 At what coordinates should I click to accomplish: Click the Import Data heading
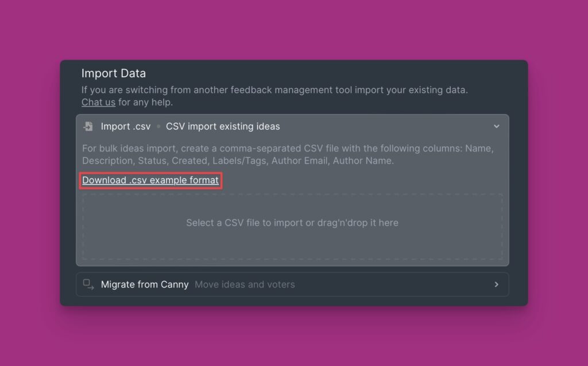(113, 73)
